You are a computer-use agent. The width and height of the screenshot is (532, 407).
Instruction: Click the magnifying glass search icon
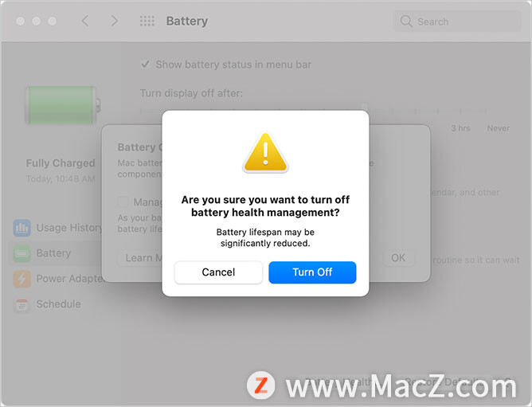406,22
